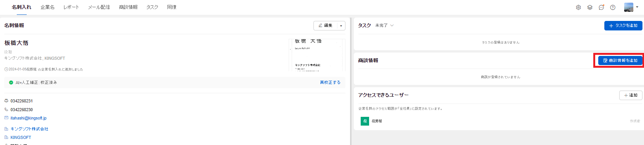The width and height of the screenshot is (644, 145).
Task: Click the stacked layers icon in header
Action: [x=590, y=7]
